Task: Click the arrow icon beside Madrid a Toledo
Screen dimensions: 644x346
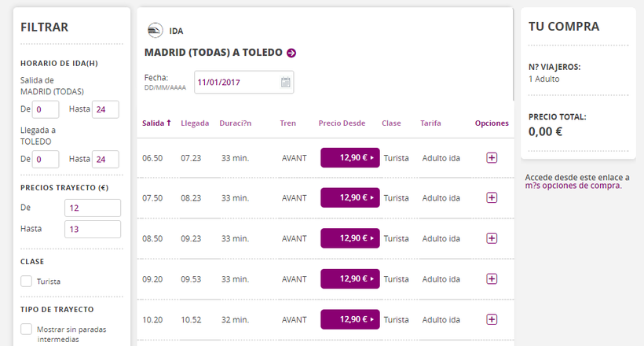Action: click(291, 53)
